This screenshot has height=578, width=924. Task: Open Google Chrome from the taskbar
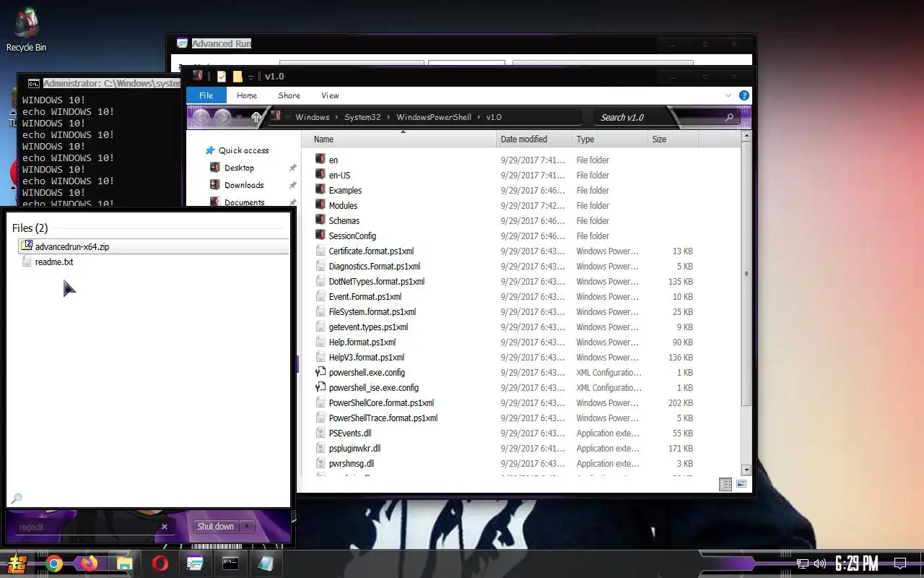pyautogui.click(x=54, y=564)
